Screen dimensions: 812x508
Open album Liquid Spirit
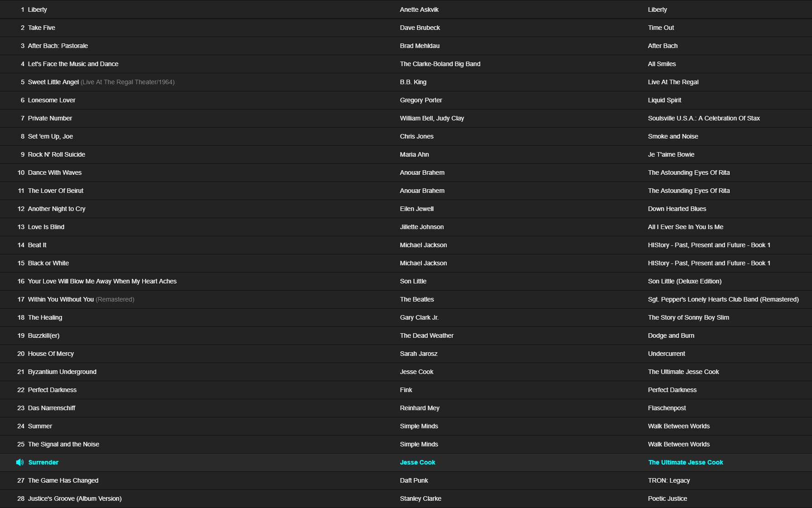click(664, 100)
